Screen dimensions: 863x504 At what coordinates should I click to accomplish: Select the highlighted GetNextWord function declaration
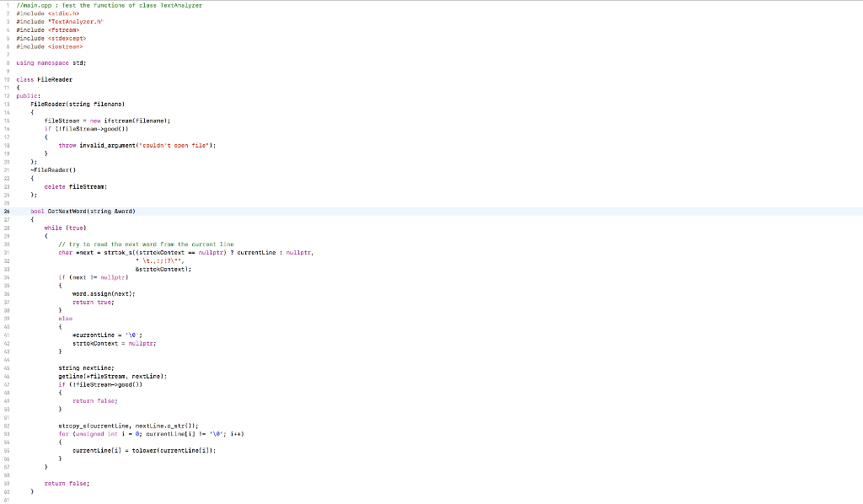tap(82, 211)
